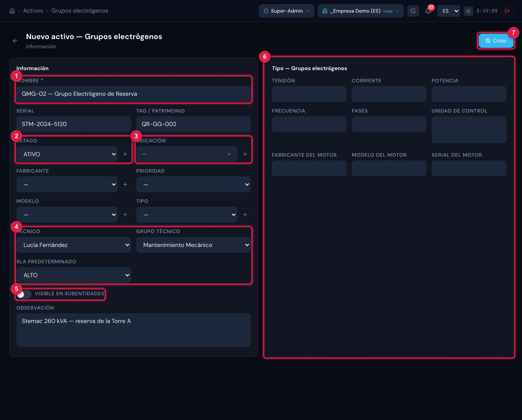Toggle Visible en subentidades switch
Image resolution: width=522 pixels, height=420 pixels.
(24, 294)
